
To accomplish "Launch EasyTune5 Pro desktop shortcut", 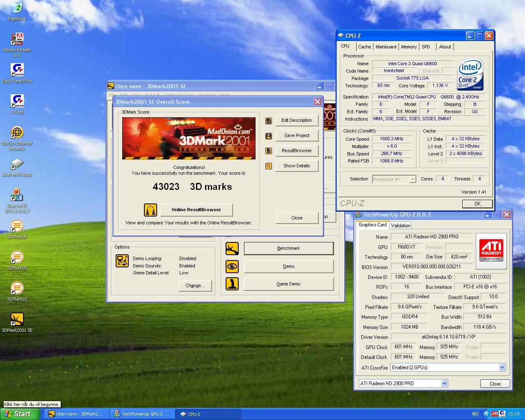I will click(x=17, y=70).
